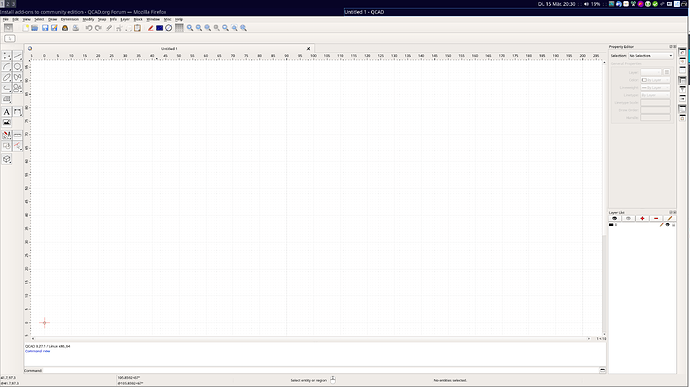This screenshot has width=690, height=387.
Task: Click the Redo arrow icon
Action: pyautogui.click(x=98, y=28)
